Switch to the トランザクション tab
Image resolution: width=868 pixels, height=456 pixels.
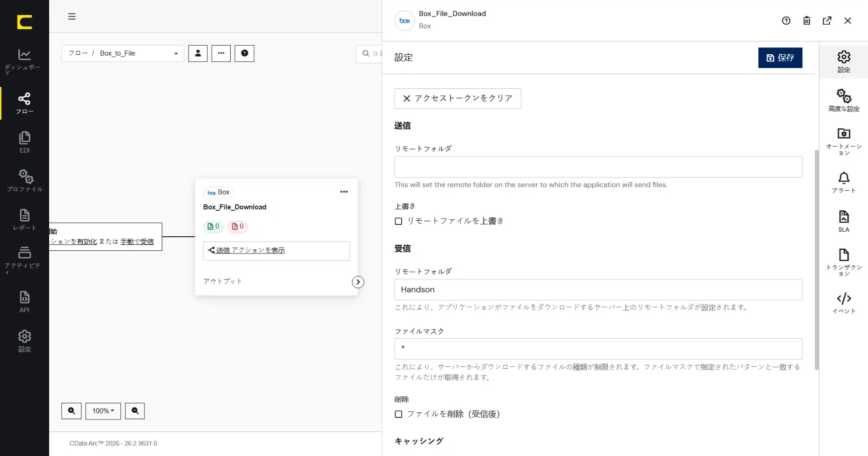click(843, 262)
